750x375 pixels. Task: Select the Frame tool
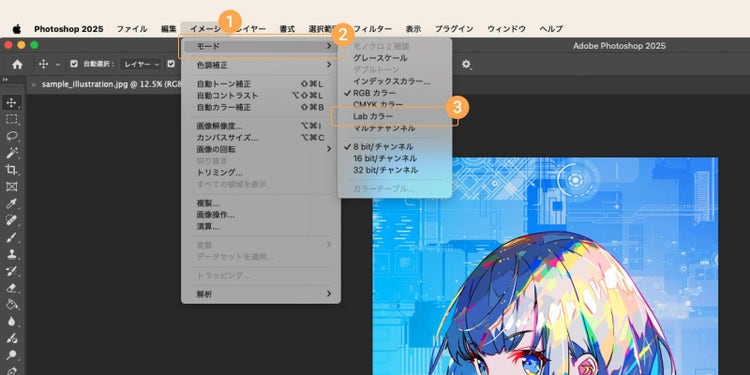11,187
